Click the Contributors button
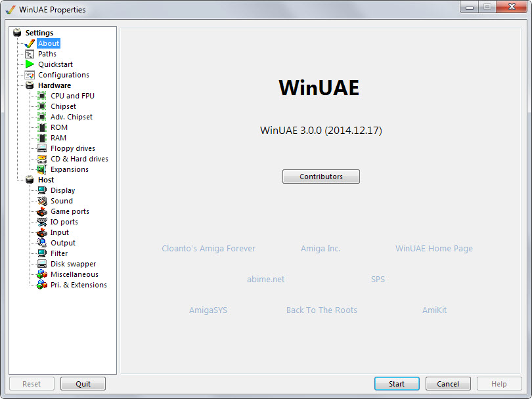 click(321, 177)
